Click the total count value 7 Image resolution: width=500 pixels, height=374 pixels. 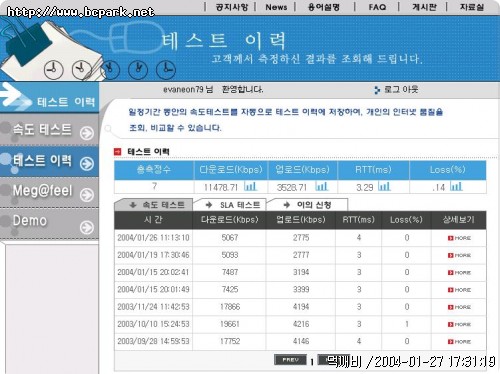point(154,186)
